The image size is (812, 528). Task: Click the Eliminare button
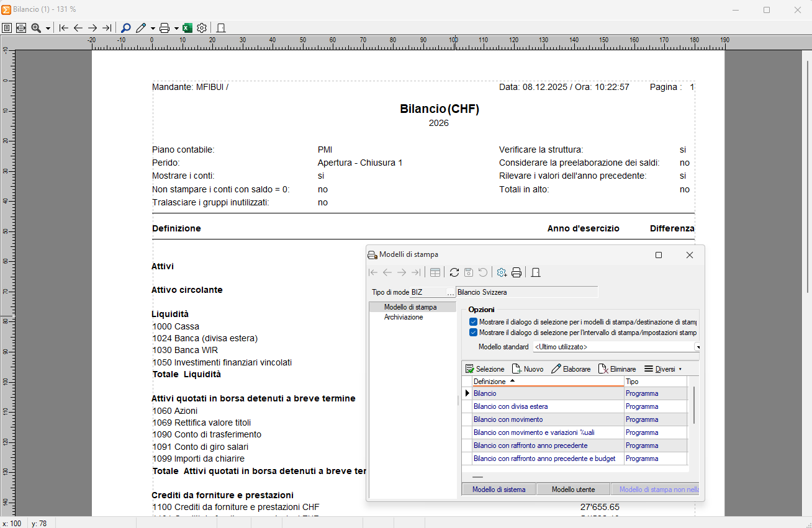617,369
